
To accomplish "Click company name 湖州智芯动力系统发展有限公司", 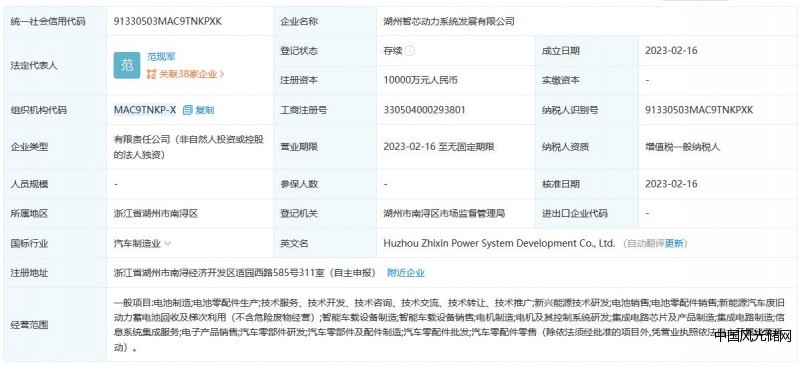I will pyautogui.click(x=448, y=21).
